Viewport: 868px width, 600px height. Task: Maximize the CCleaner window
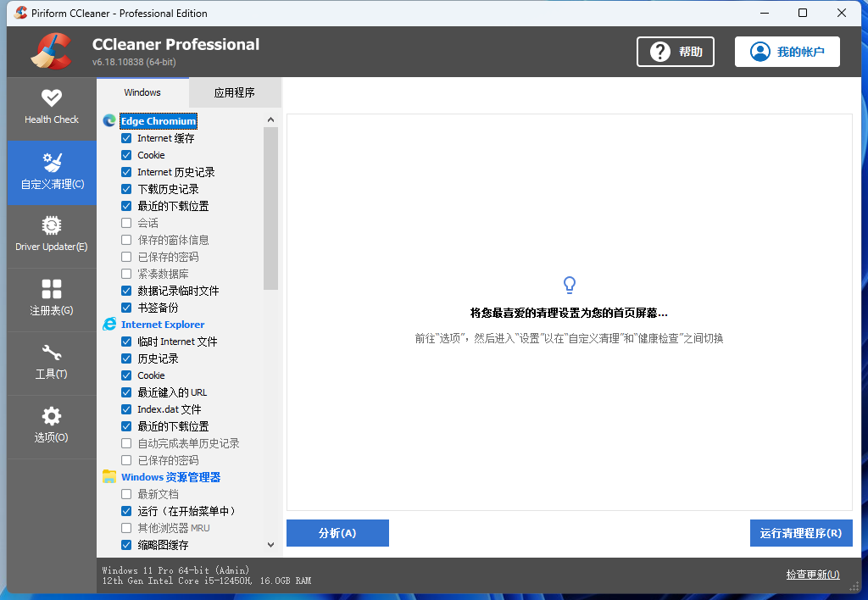pyautogui.click(x=803, y=13)
